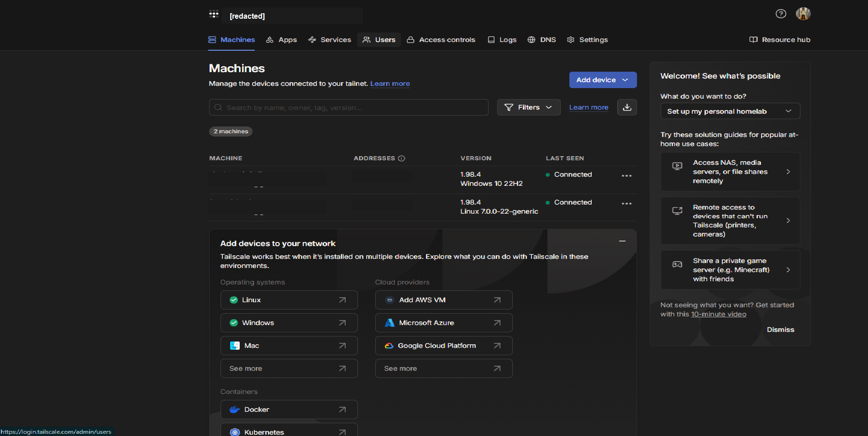Open the 10-minute video link
The height and width of the screenshot is (436, 868).
point(719,314)
